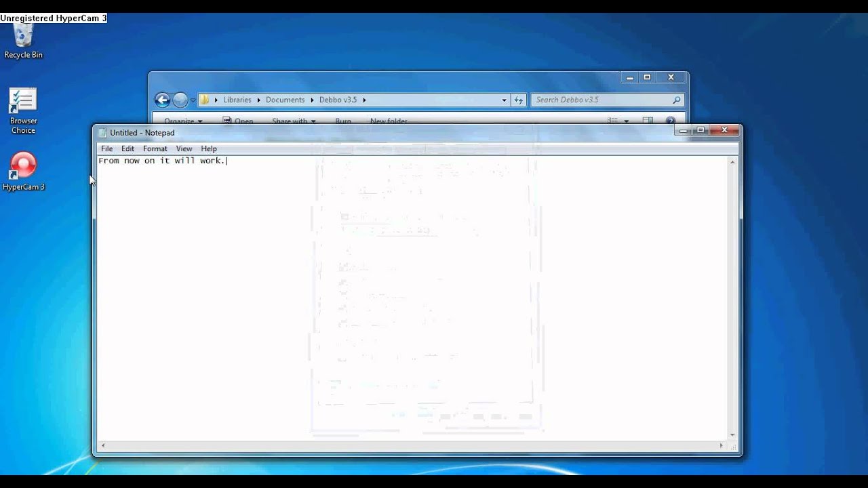This screenshot has width=868, height=488.
Task: Click Notepad vertical scrollbar up arrow
Action: 732,162
